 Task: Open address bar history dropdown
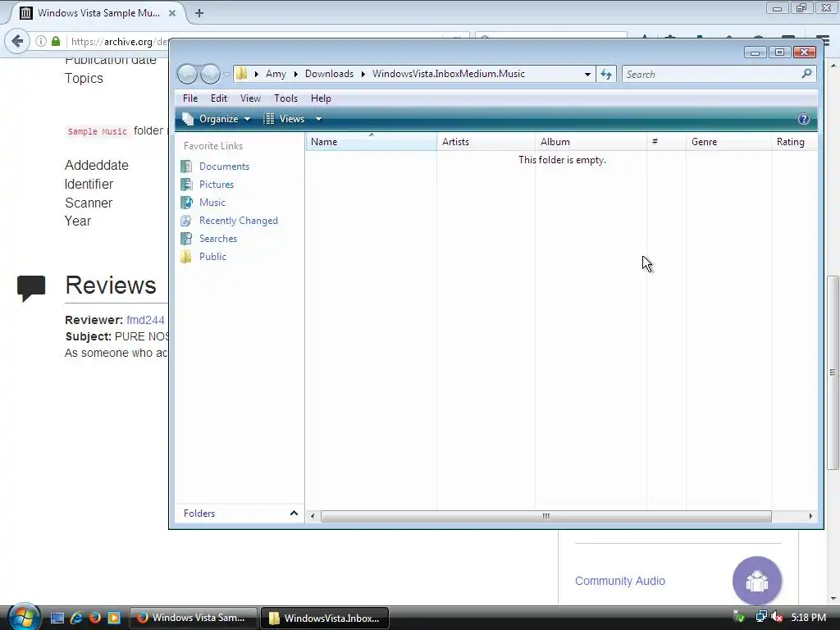pyautogui.click(x=587, y=74)
